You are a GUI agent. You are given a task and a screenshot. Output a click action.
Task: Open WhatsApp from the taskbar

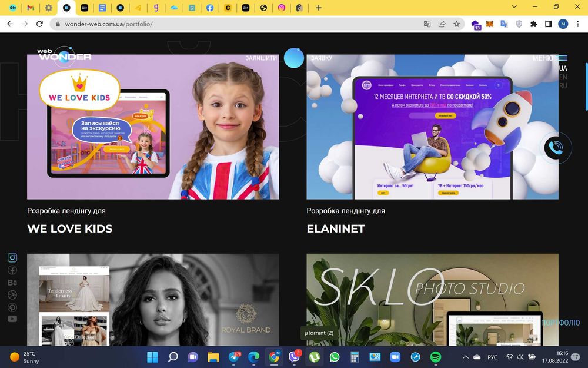[x=334, y=357]
